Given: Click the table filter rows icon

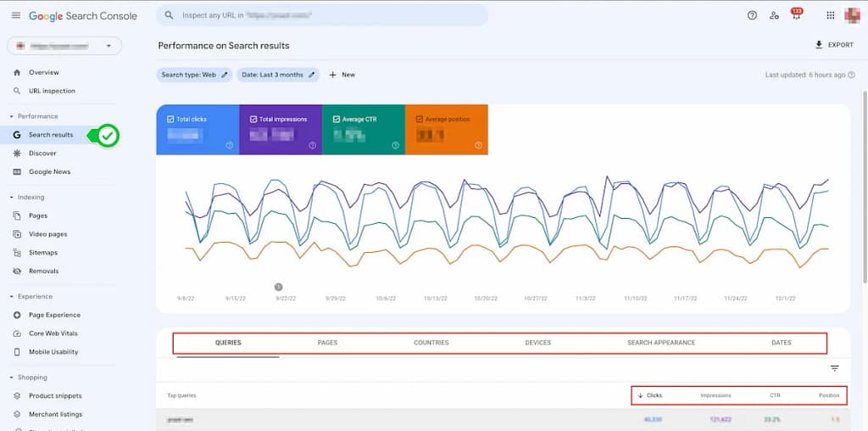Looking at the screenshot, I should [x=834, y=368].
